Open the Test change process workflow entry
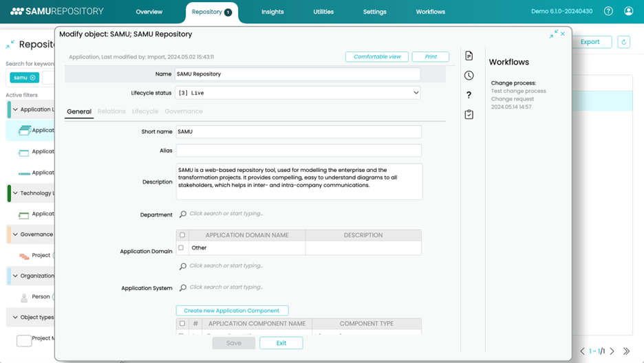The width and height of the screenshot is (644, 363). point(518,91)
